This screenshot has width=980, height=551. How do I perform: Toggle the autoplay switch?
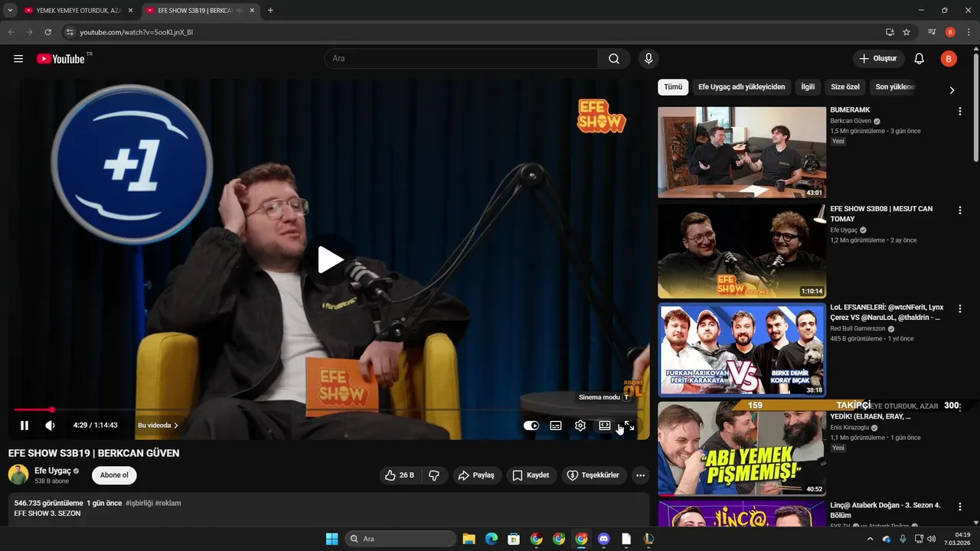coord(531,425)
